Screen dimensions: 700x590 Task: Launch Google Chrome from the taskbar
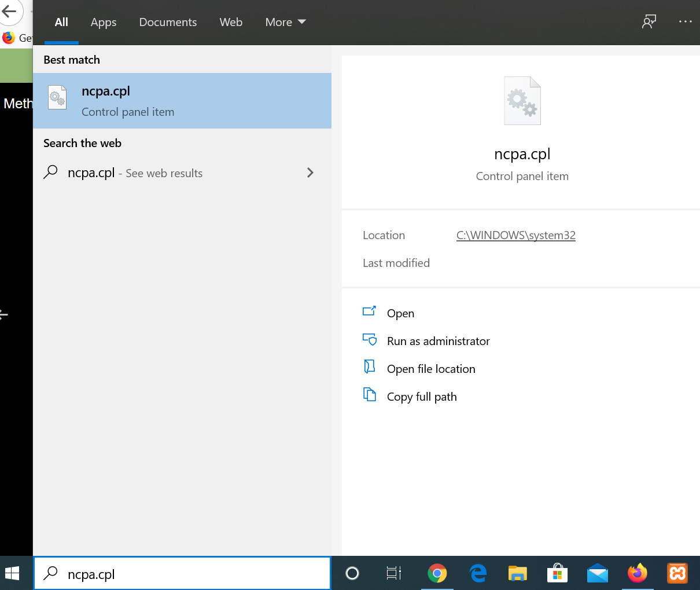click(437, 573)
